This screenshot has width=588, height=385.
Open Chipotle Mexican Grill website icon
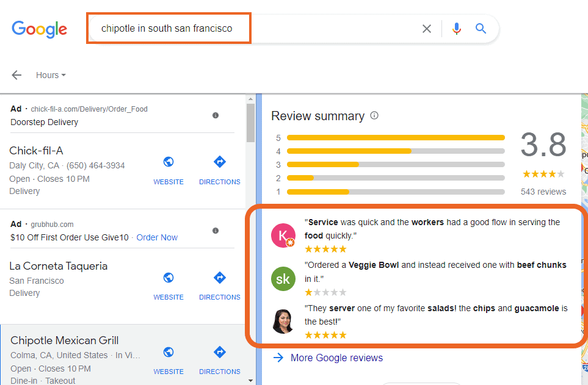click(169, 352)
